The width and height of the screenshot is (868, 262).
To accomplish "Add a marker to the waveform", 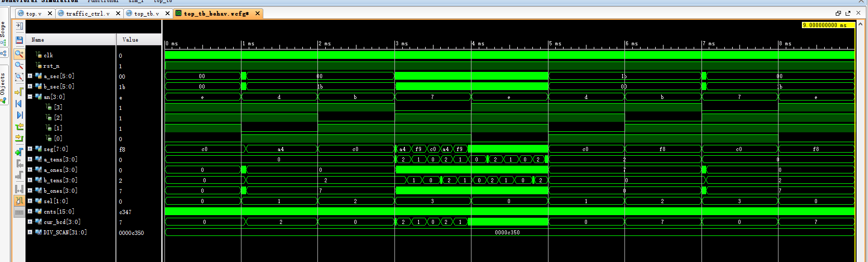I will [x=19, y=152].
